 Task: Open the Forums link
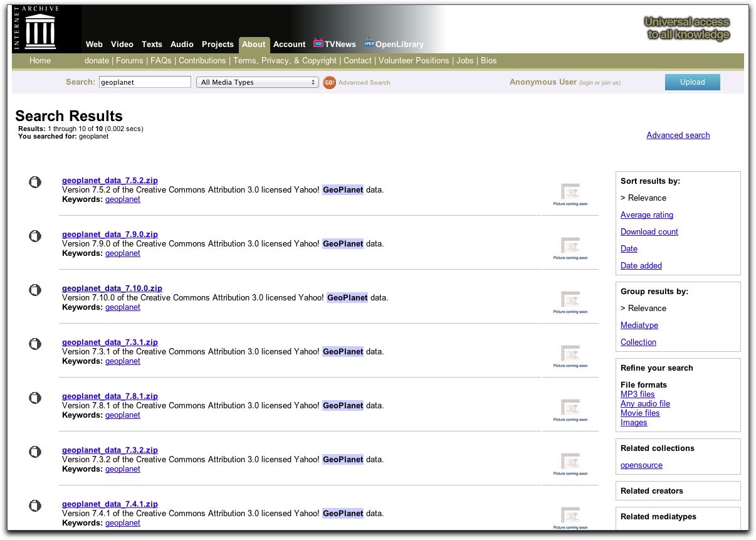coord(130,61)
